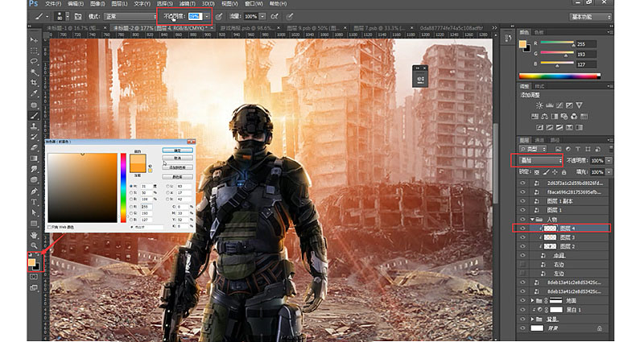644x342 pixels.
Task: Switch to the 未标题-1 @ 16.7% document tab
Action: [x=73, y=28]
